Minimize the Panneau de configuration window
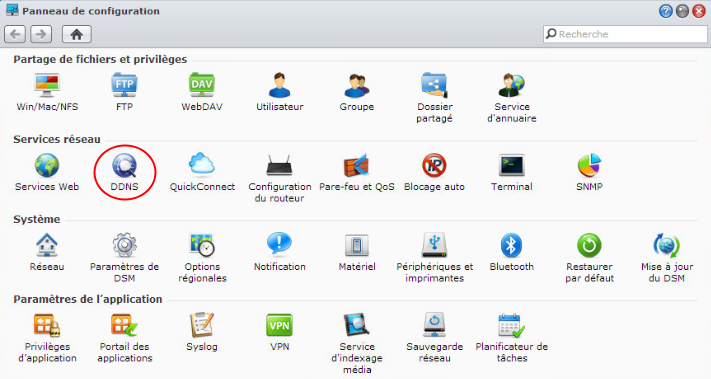The height and width of the screenshot is (379, 711). coord(682,11)
